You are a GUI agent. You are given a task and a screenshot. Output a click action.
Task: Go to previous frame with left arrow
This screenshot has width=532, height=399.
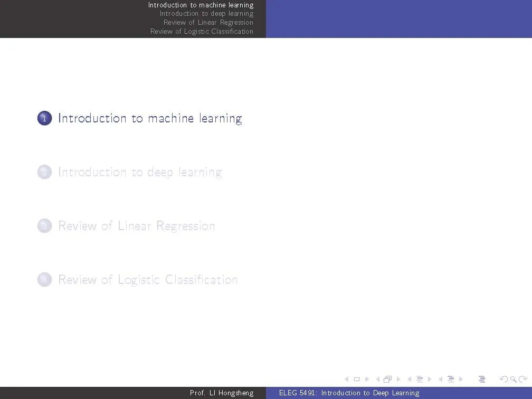tap(378, 379)
